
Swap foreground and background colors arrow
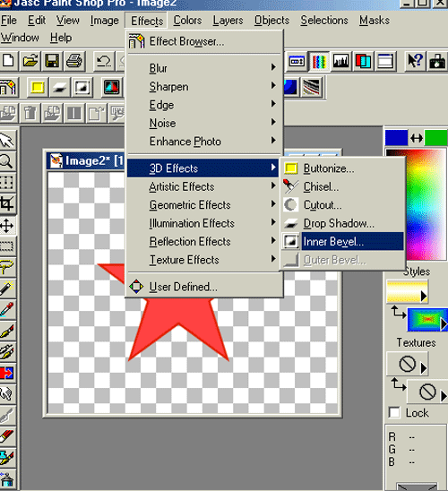click(x=417, y=138)
